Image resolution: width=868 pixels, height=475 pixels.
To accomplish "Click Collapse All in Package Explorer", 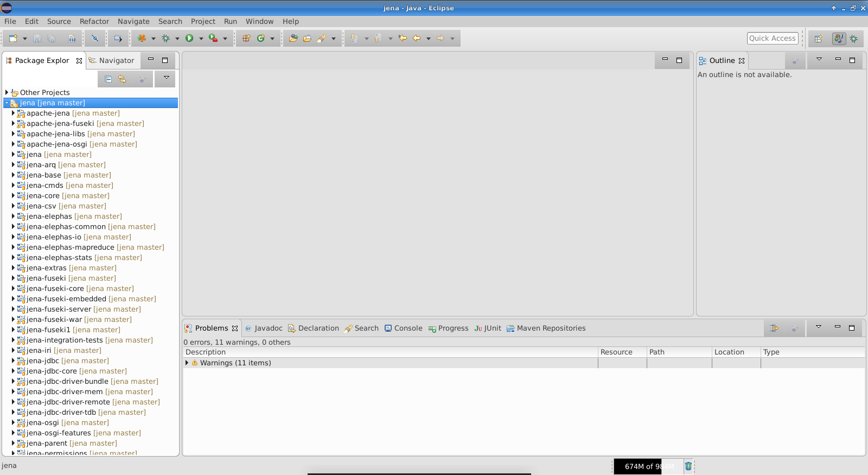I will click(x=108, y=79).
